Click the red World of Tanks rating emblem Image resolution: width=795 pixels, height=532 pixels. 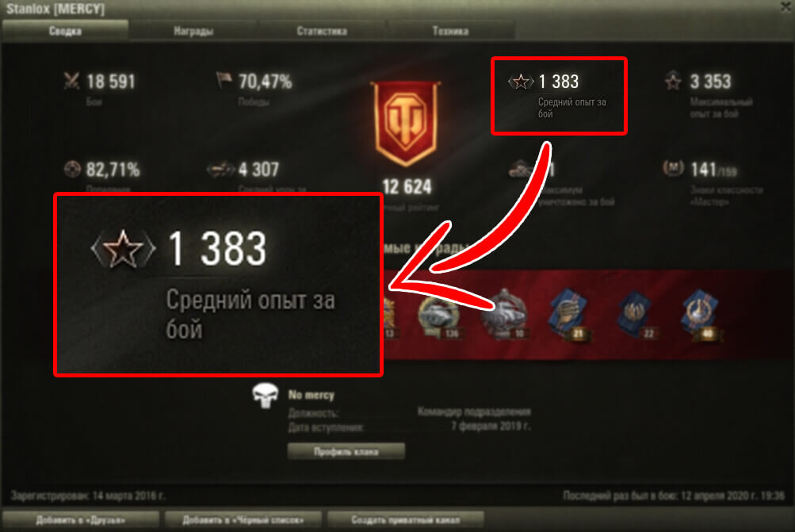point(406,123)
